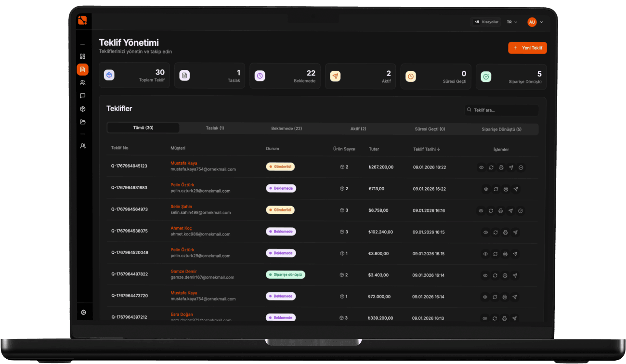626x364 pixels.
Task: Open the products cube icon in sidebar
Action: click(x=82, y=109)
